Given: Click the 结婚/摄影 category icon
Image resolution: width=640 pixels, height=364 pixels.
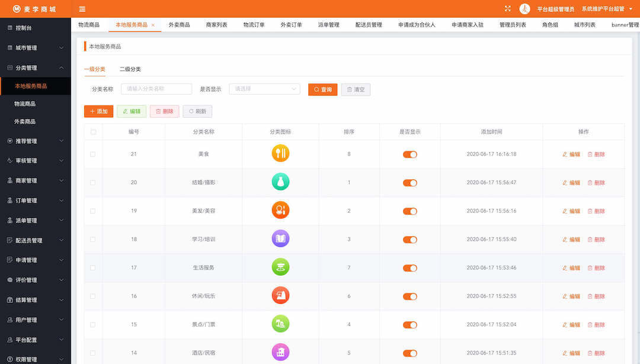Looking at the screenshot, I should 280,182.
